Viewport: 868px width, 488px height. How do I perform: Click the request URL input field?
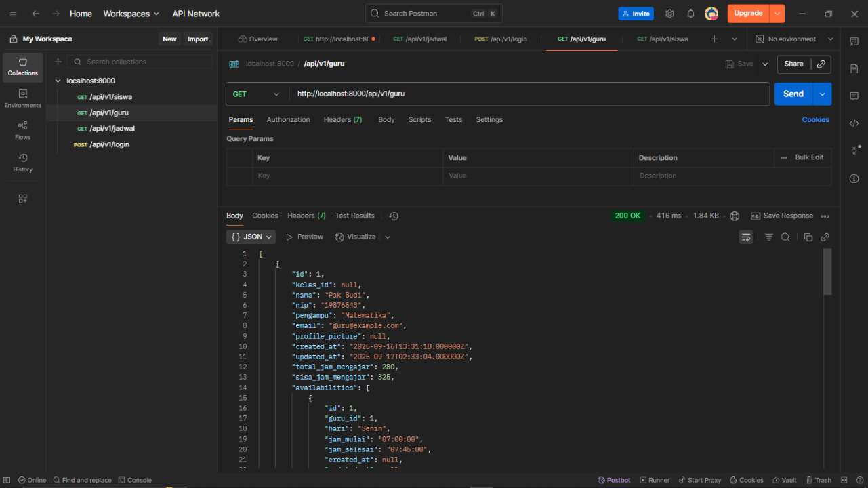click(x=529, y=94)
